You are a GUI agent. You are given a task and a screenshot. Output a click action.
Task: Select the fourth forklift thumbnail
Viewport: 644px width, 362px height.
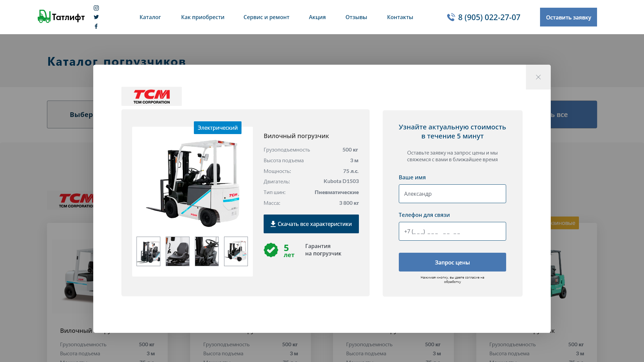coord(236,251)
